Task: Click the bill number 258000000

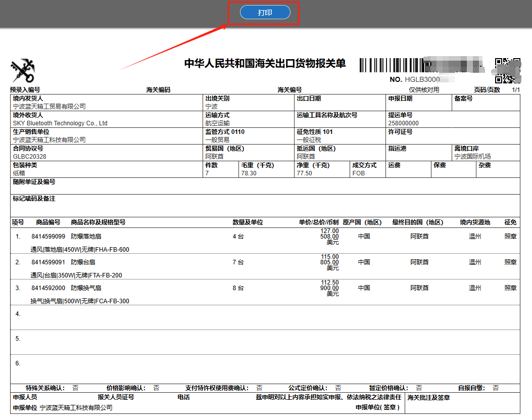Action: click(x=403, y=123)
